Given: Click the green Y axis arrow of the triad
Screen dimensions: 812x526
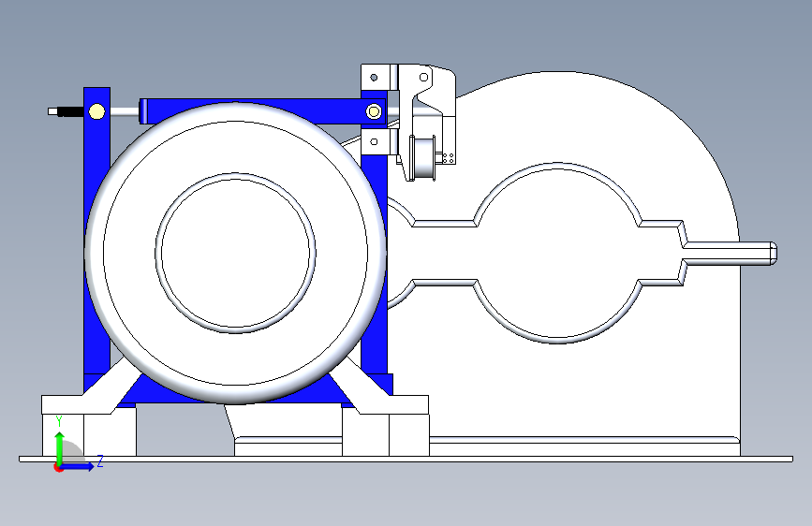Looking at the screenshot, I should [x=59, y=447].
